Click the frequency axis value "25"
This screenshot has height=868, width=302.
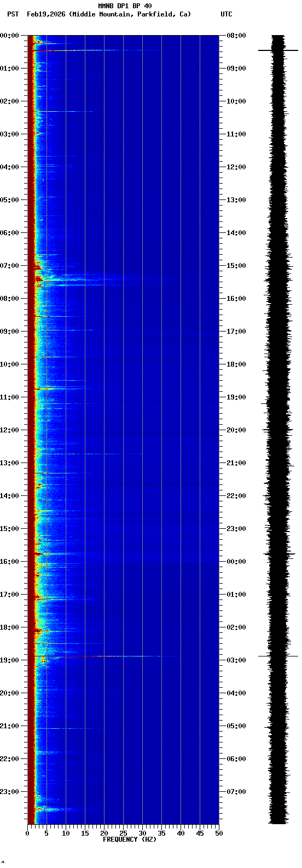click(x=123, y=833)
